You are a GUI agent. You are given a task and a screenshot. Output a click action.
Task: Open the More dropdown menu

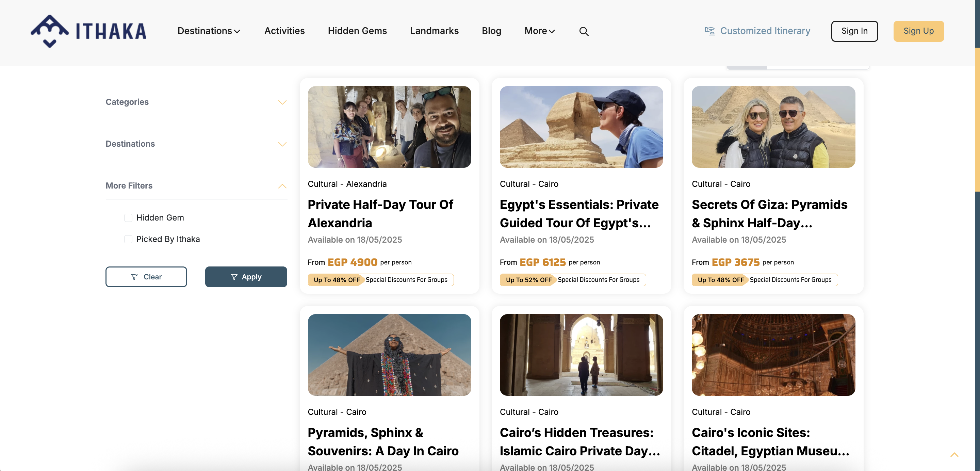coord(539,31)
